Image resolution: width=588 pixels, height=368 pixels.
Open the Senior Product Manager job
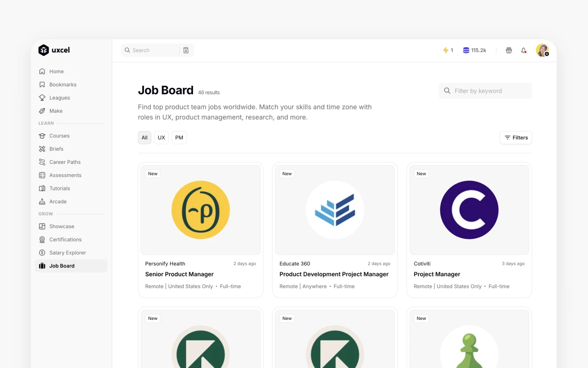coord(179,274)
